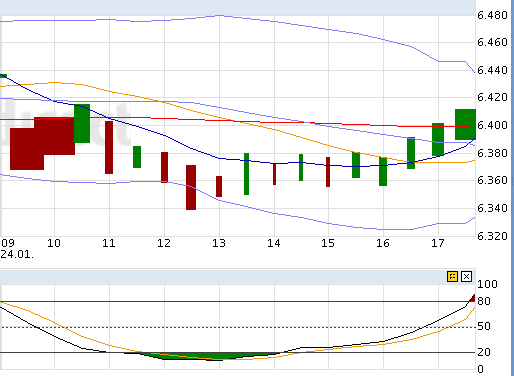Select the tall red candle at 11
Image resolution: width=514 pixels, height=376 pixels.
point(109,147)
